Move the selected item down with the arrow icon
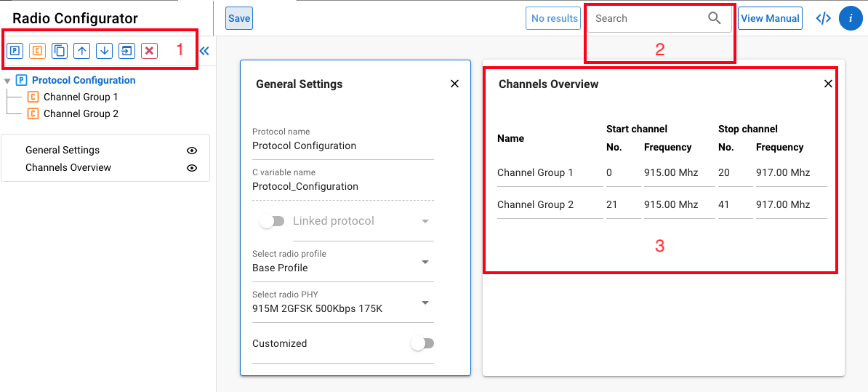This screenshot has width=868, height=392. [x=105, y=51]
